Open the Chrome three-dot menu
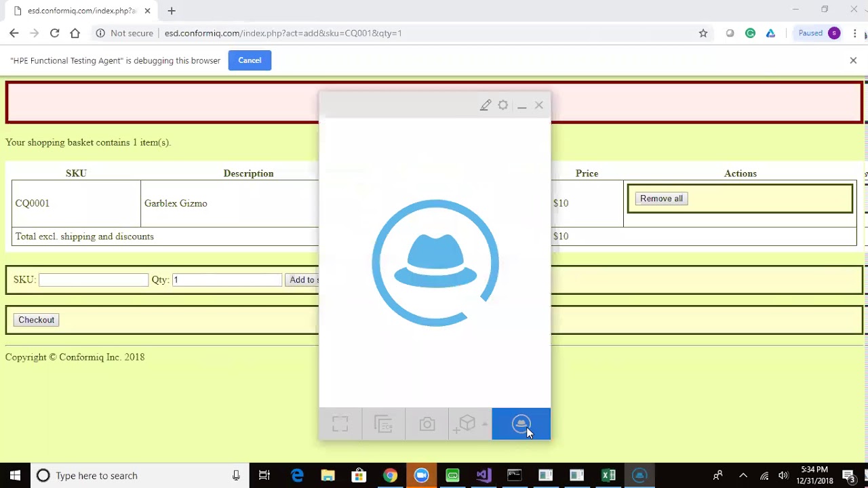Viewport: 868px width, 488px height. [855, 33]
